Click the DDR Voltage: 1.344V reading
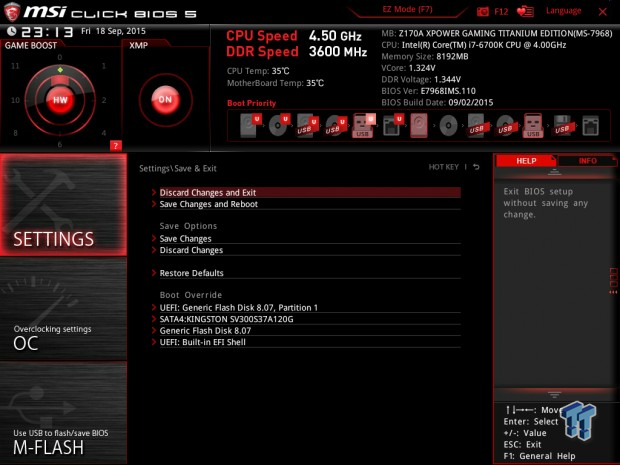The width and height of the screenshot is (620, 465). pos(421,79)
